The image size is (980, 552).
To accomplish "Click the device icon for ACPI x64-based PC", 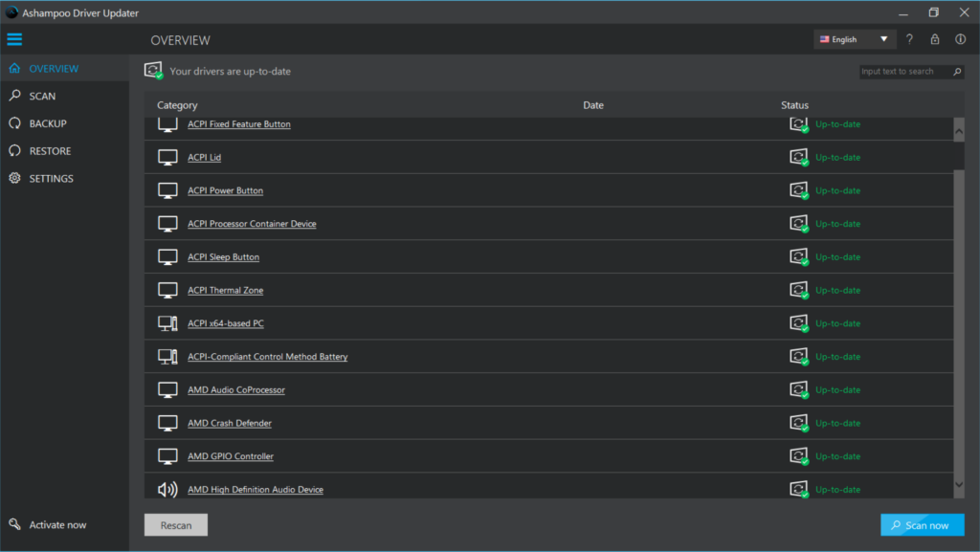I will pos(167,323).
